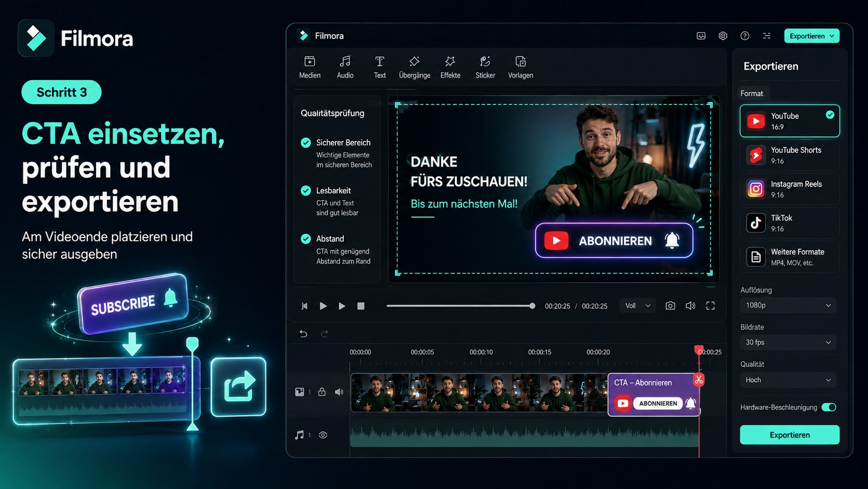This screenshot has width=868, height=489.
Task: Select TikTok 9:16 format
Action: [x=790, y=223]
